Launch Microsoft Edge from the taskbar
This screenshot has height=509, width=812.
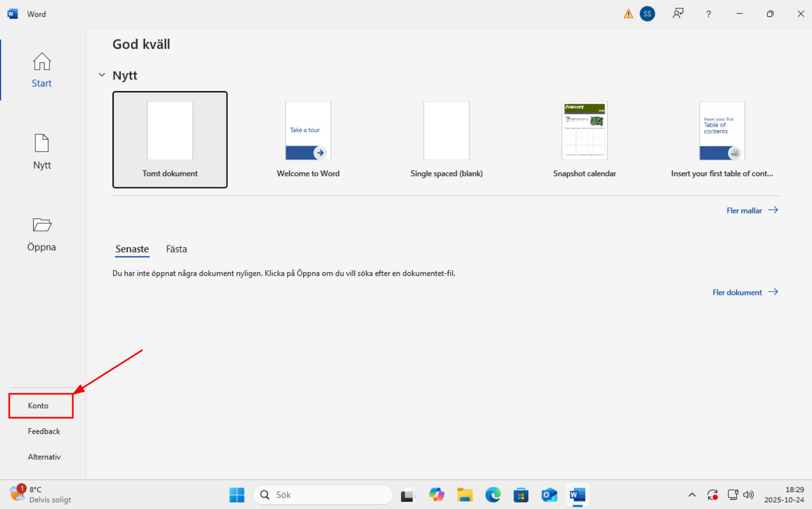tap(493, 495)
